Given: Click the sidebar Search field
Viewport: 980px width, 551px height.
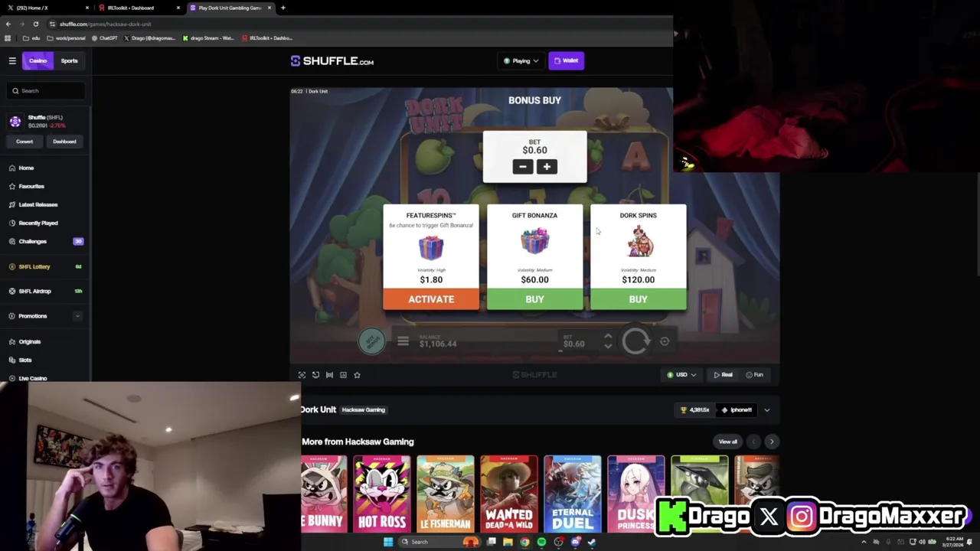Looking at the screenshot, I should (46, 90).
